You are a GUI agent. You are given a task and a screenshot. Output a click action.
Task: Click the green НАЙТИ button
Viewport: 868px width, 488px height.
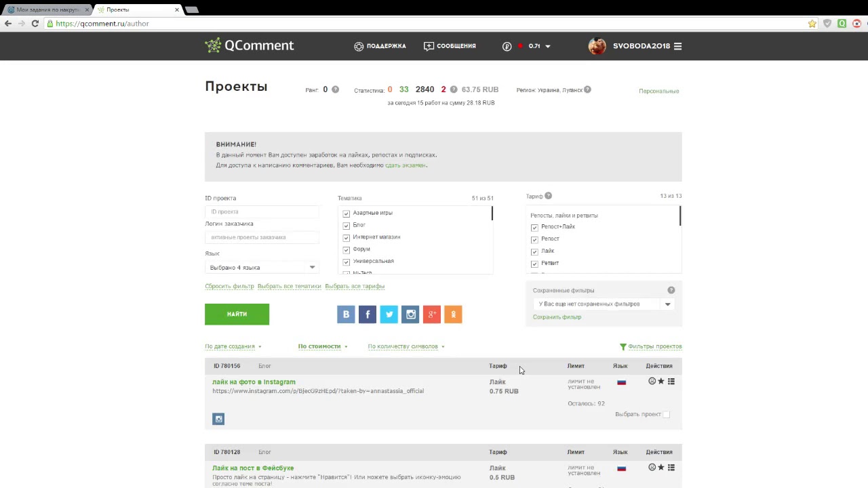[x=237, y=314]
